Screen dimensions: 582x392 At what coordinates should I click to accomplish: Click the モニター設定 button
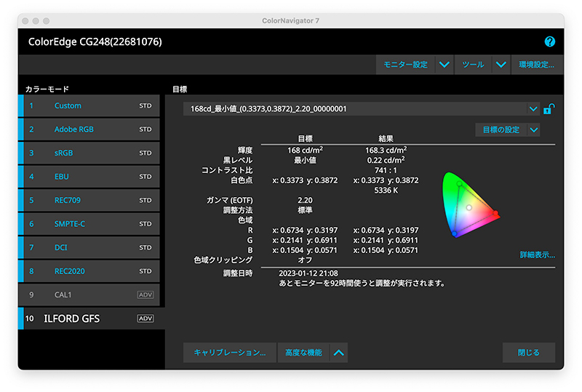click(405, 65)
